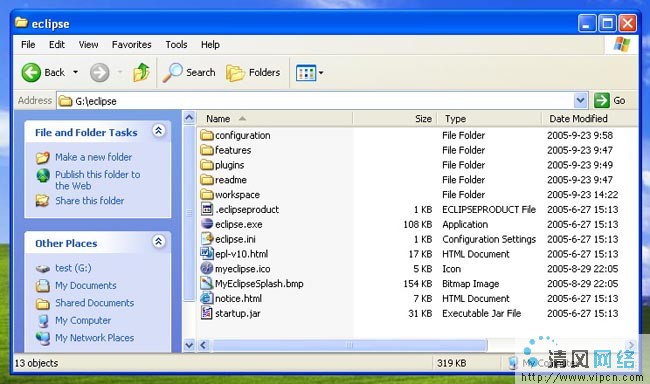This screenshot has height=384, width=650.
Task: Click the "workspace" folder name
Action: [237, 194]
